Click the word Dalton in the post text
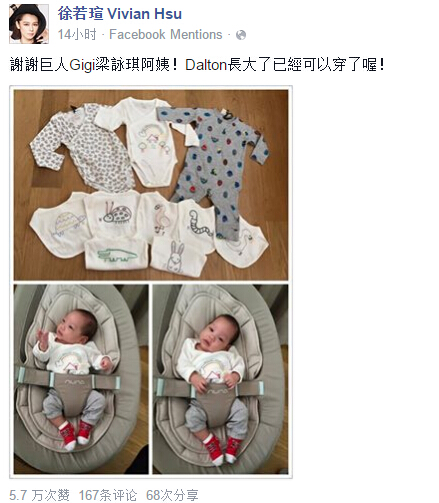This screenshot has height=503, width=439. (206, 65)
